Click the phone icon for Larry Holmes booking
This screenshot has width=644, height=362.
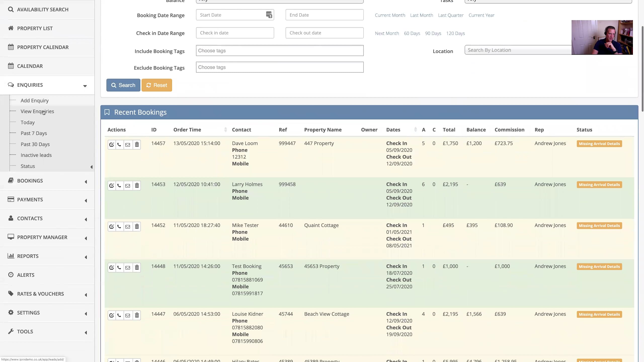click(x=119, y=186)
